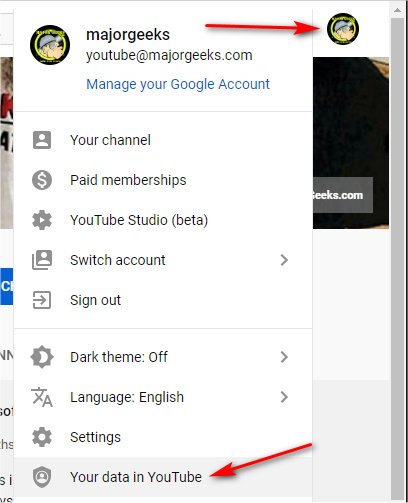Click the Language translate icon

pyautogui.click(x=42, y=397)
